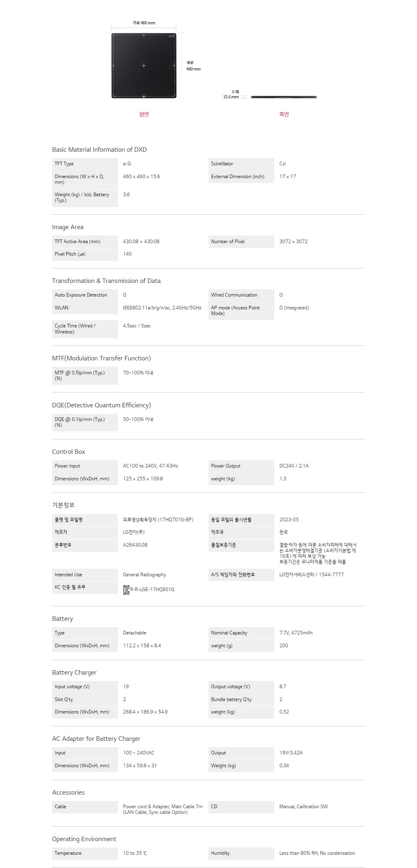Click the side view detector image

pos(283,97)
